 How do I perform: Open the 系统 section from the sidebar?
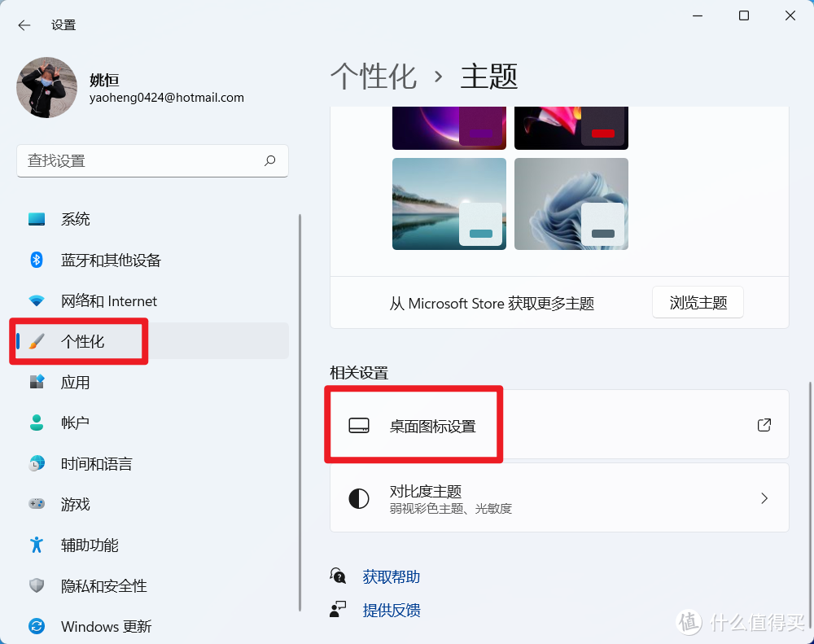pos(76,218)
